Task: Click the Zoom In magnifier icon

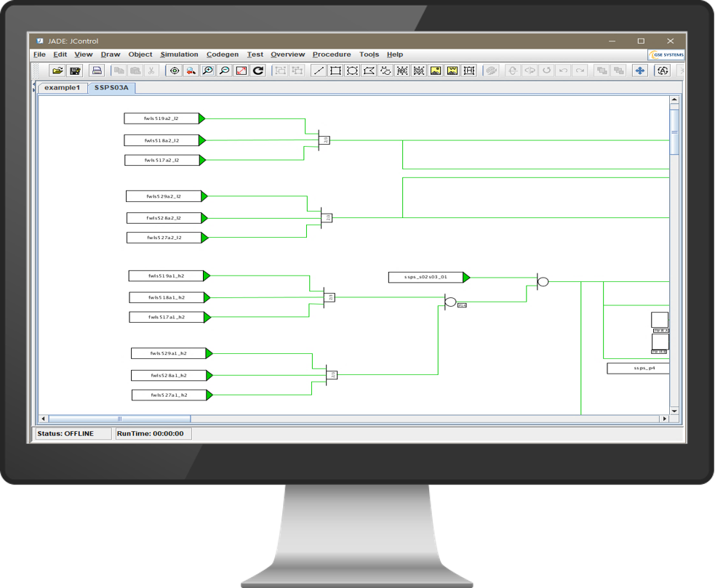Action: (x=207, y=71)
